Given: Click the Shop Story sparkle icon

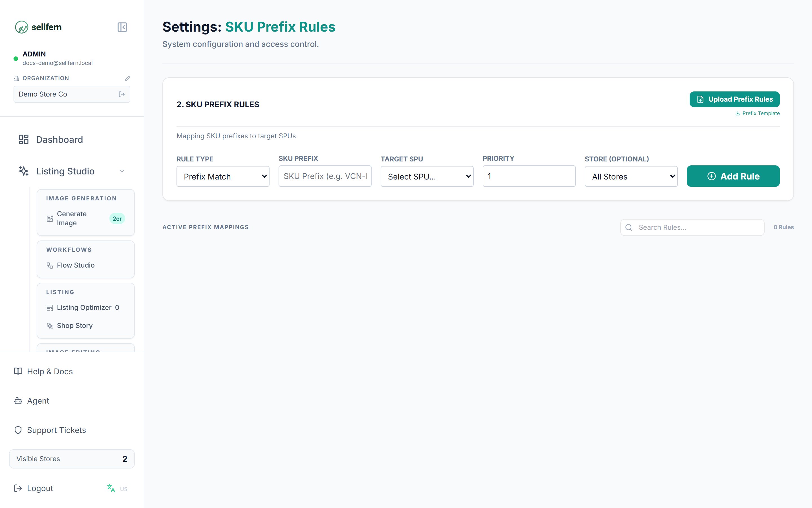Looking at the screenshot, I should (50, 326).
